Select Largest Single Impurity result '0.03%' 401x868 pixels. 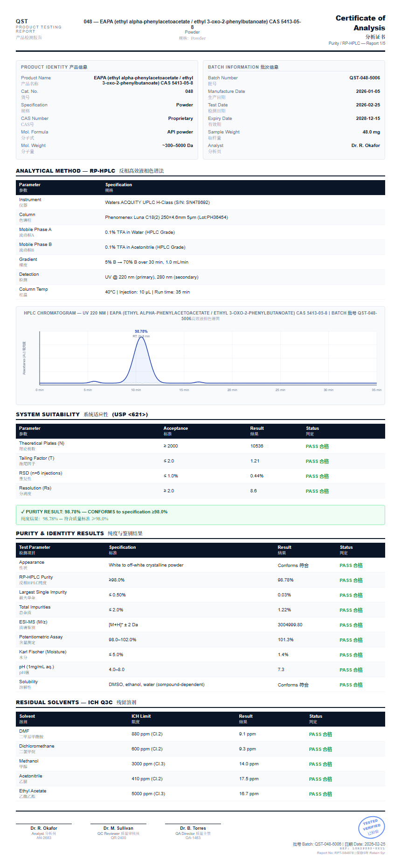pos(284,595)
